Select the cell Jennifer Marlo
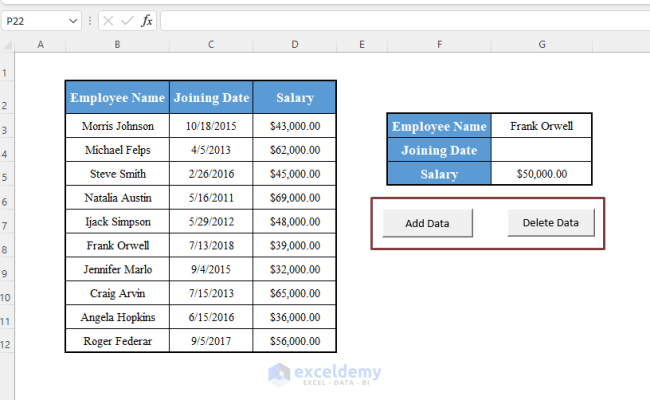Viewport: 650px width, 400px height. pos(117,269)
